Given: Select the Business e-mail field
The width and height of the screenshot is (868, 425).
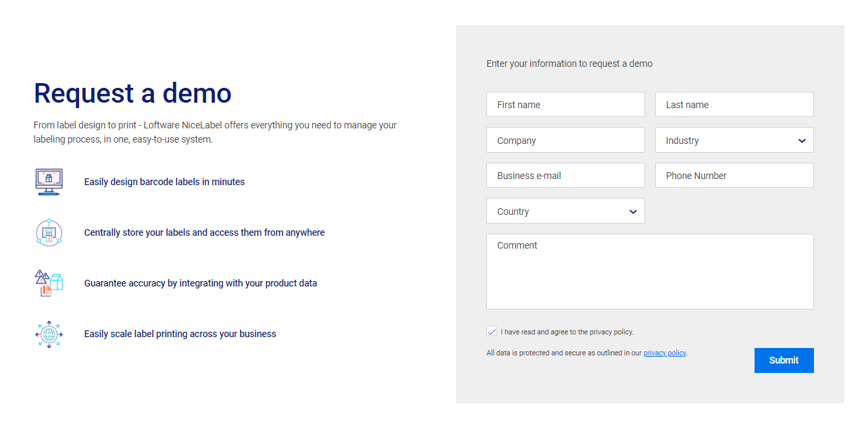Looking at the screenshot, I should point(565,176).
